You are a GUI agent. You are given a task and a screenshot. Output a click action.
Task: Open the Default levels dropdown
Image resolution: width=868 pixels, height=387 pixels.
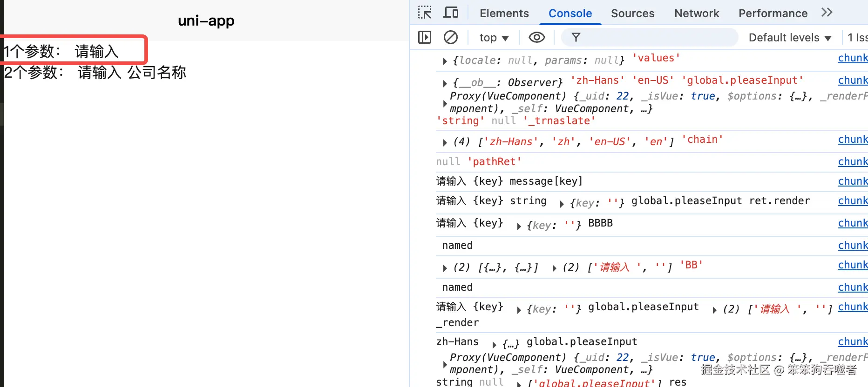790,38
